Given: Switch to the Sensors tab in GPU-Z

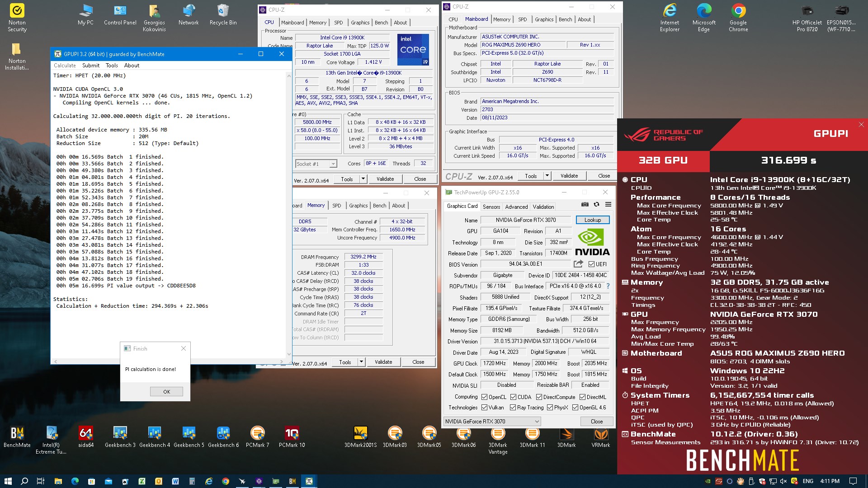Looking at the screenshot, I should tap(491, 206).
